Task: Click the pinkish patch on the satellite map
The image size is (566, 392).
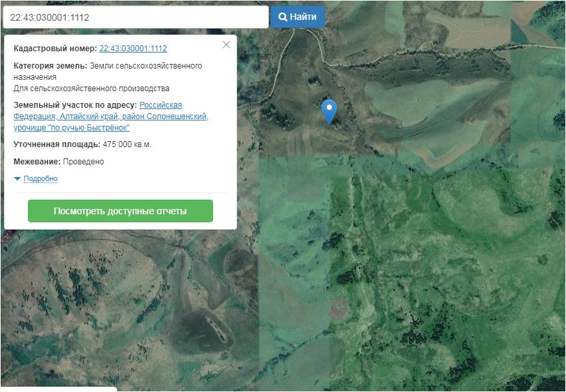Action: coord(340,309)
